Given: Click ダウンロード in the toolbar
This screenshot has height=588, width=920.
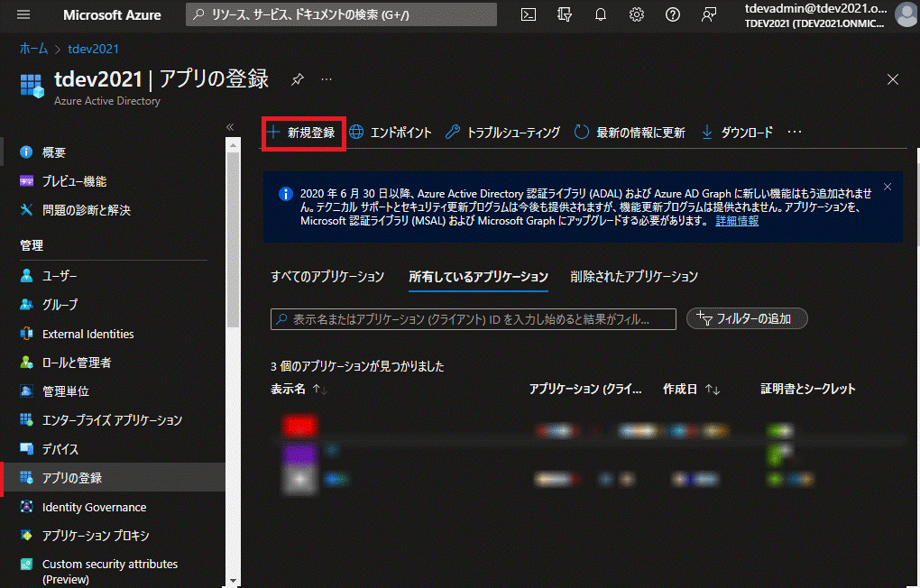Looking at the screenshot, I should point(737,133).
